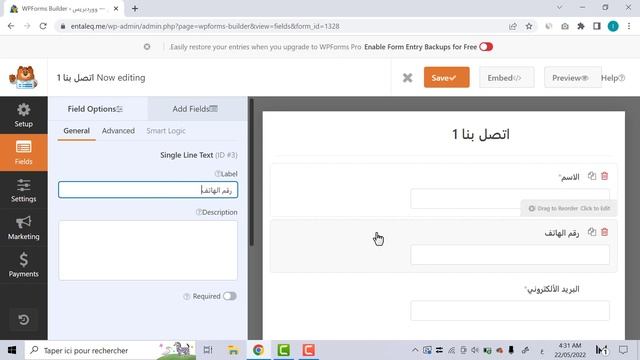640x360 pixels.
Task: Click the orange Save button
Action: click(x=447, y=78)
